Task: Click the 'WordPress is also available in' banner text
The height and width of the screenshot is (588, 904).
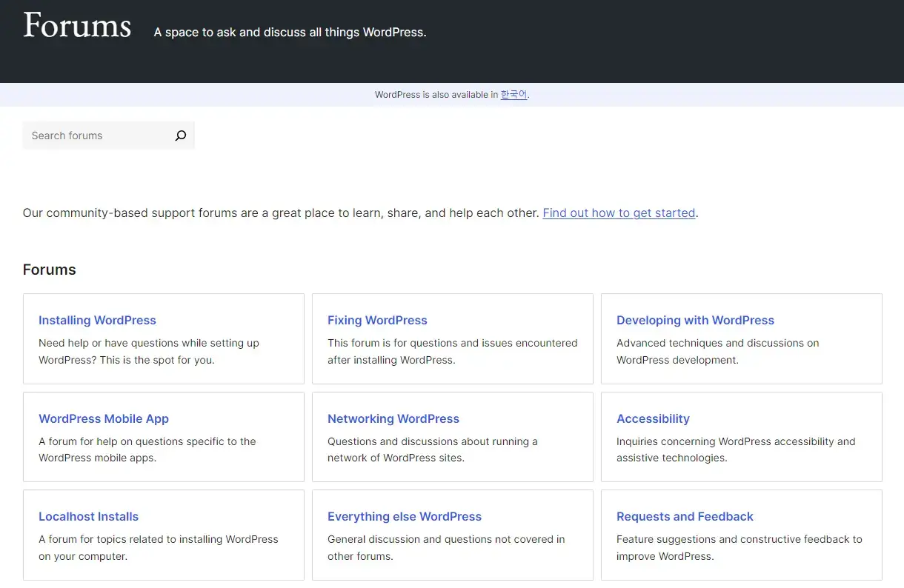Action: click(x=436, y=95)
